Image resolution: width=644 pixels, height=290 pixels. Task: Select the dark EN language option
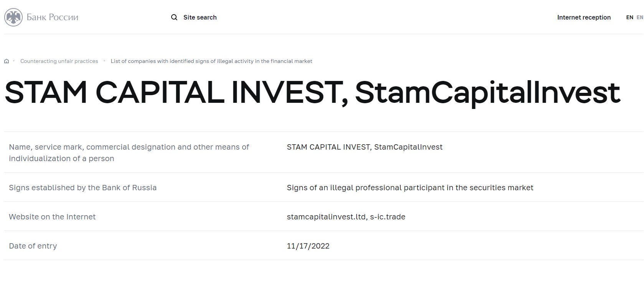tap(629, 17)
